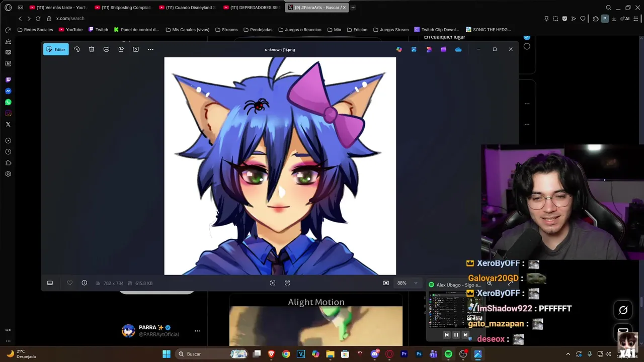Click the 782 x 734 dimensions text
Image resolution: width=644 pixels, height=362 pixels.
point(113,283)
